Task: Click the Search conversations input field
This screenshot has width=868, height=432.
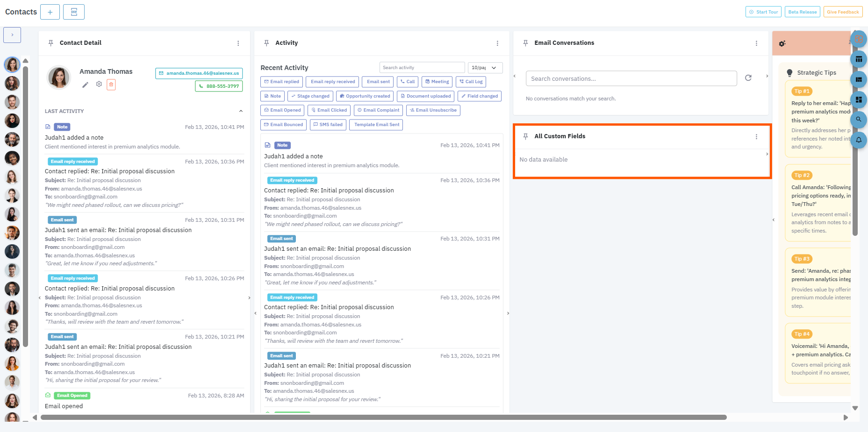Action: [x=631, y=78]
